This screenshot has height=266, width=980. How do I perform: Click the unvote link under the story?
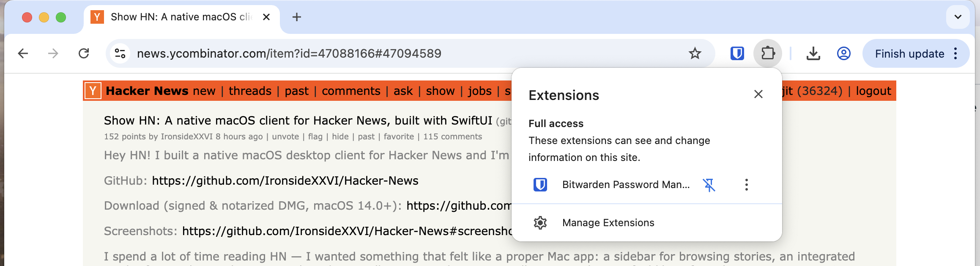(x=285, y=137)
